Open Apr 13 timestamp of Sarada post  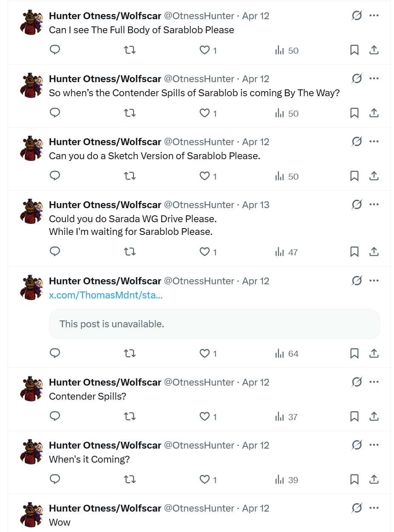point(256,205)
